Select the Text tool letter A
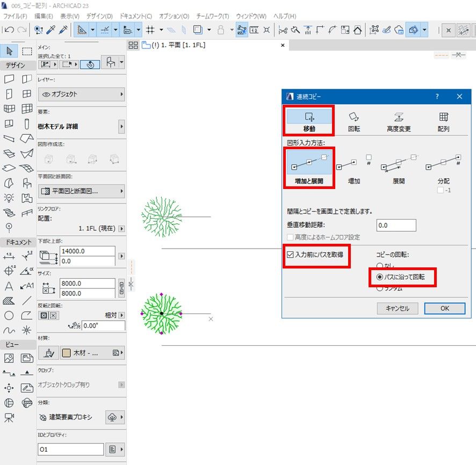 9,286
